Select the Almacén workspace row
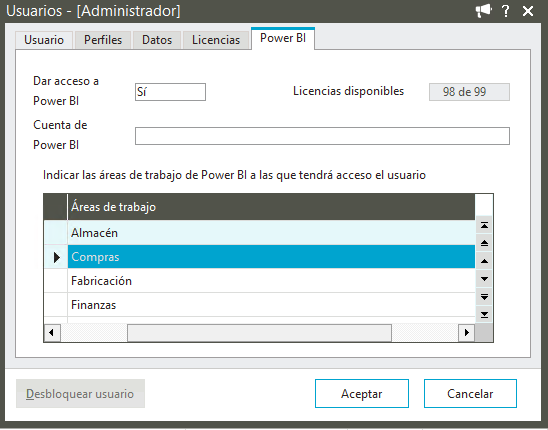The width and height of the screenshot is (548, 430). tap(271, 232)
